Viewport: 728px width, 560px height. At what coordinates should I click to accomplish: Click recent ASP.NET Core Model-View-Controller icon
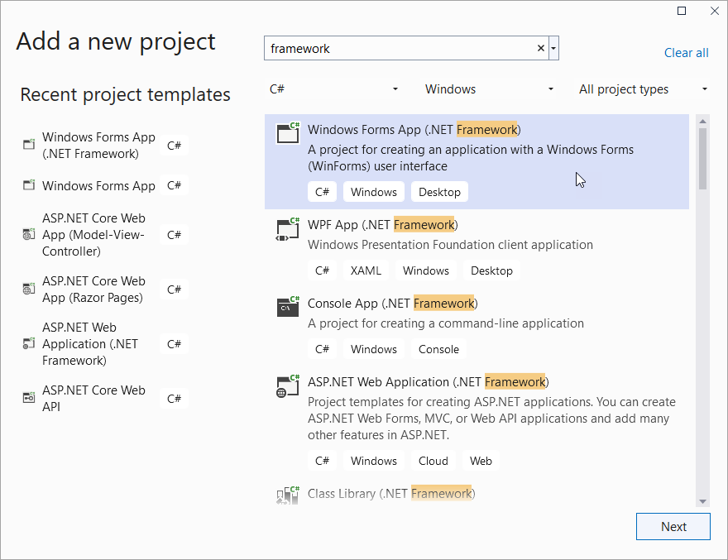(29, 234)
